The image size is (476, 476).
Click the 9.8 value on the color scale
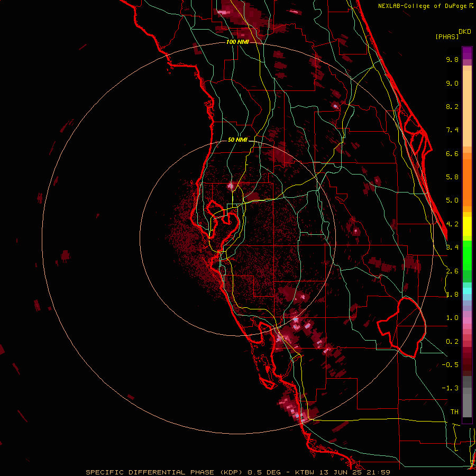point(452,59)
